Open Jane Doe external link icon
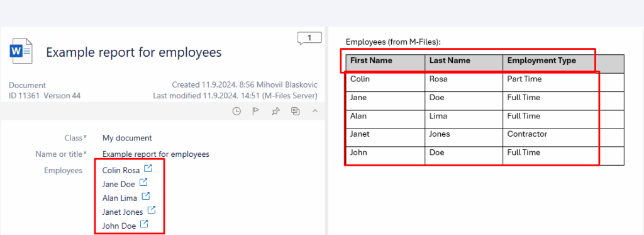Image resolution: width=644 pixels, height=235 pixels. pyautogui.click(x=143, y=182)
